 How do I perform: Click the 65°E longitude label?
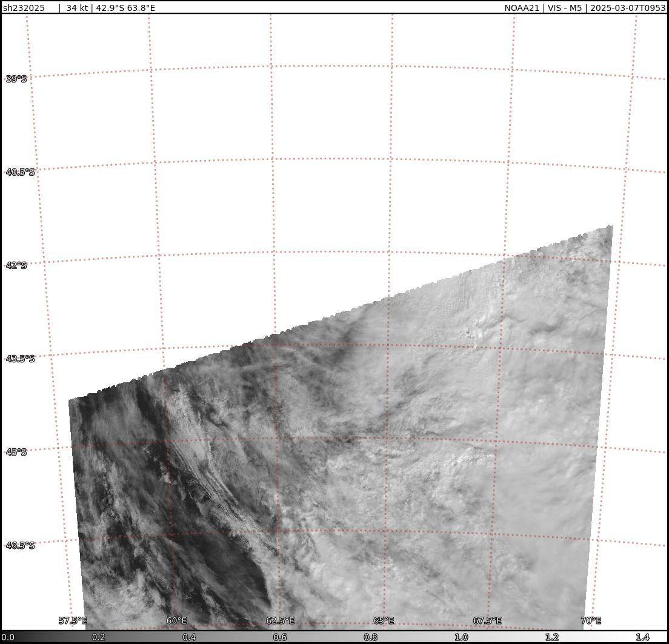[x=384, y=620]
